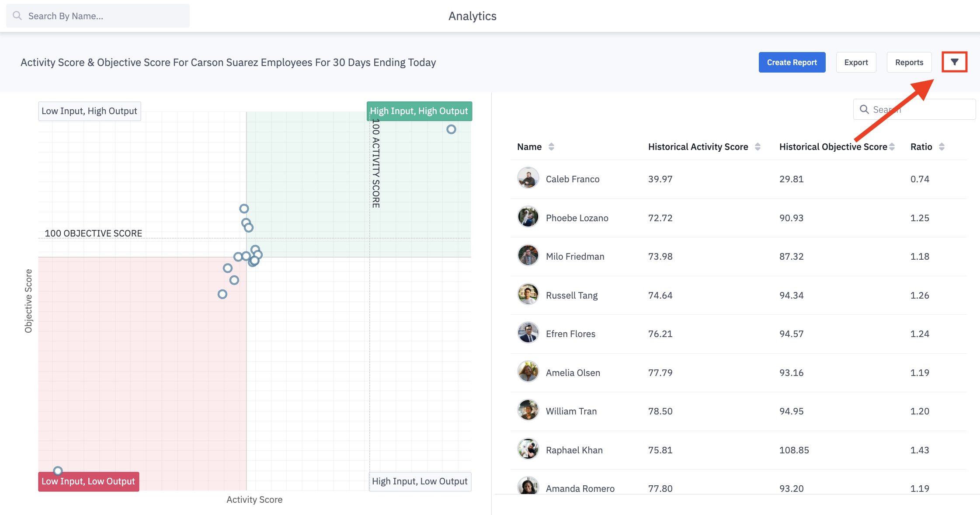Sort by Ratio column arrows
This screenshot has width=980, height=515.
[942, 147]
